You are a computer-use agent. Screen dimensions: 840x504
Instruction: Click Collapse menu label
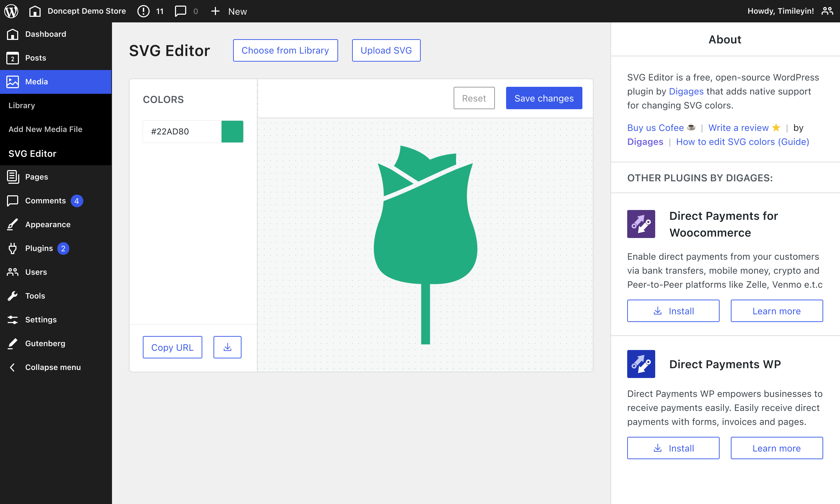53,367
